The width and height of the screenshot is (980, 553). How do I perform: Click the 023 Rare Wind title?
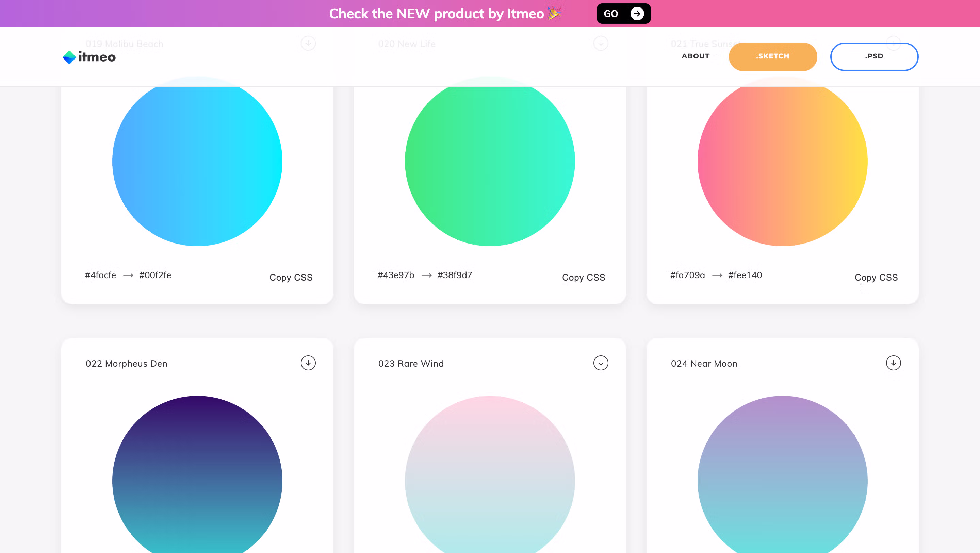[x=411, y=364]
